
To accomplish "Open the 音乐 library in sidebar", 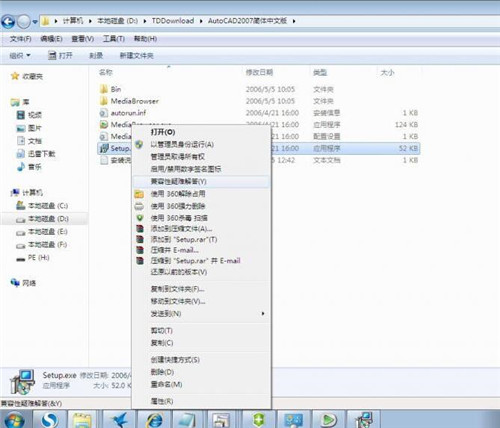I will [x=29, y=167].
